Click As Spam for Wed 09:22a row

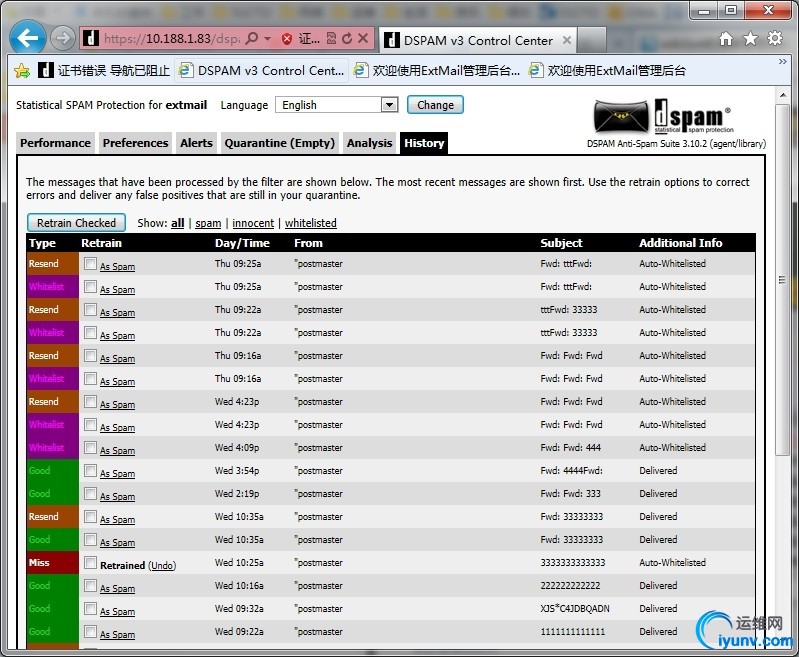[x=117, y=635]
